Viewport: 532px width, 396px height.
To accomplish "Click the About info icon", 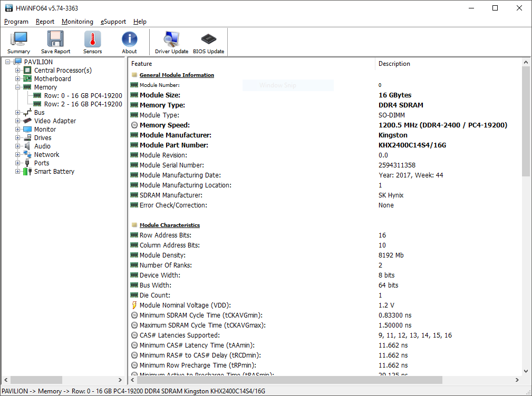I will click(x=129, y=42).
